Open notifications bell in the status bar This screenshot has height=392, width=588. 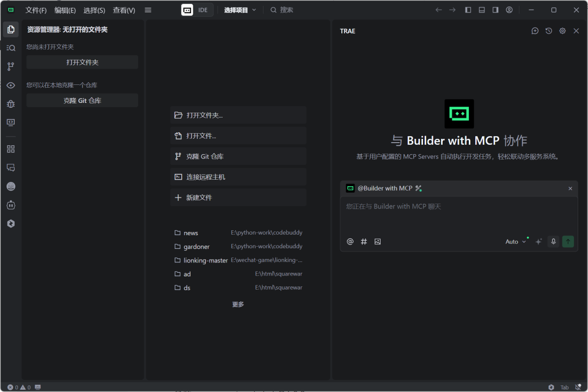pos(578,387)
